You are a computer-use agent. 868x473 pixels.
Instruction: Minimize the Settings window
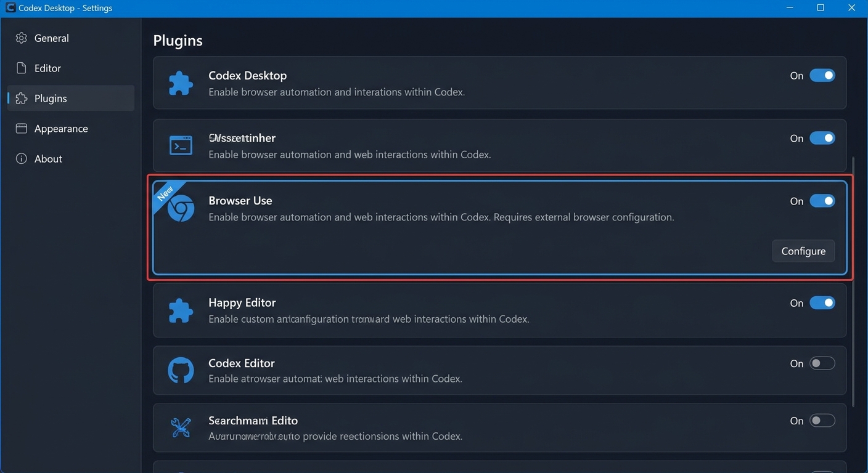791,8
